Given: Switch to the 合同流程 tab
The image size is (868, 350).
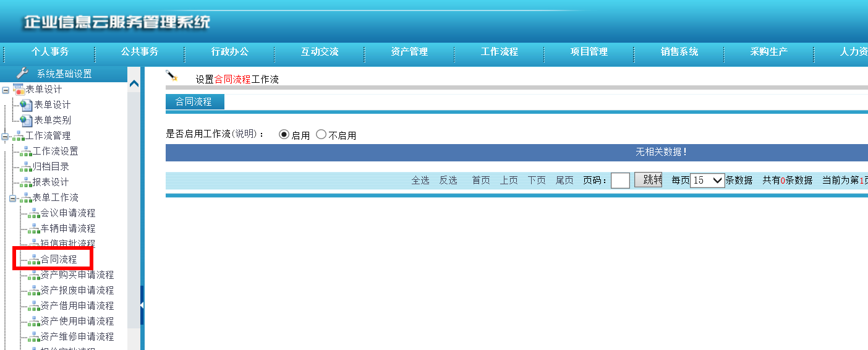Looking at the screenshot, I should click(x=195, y=102).
